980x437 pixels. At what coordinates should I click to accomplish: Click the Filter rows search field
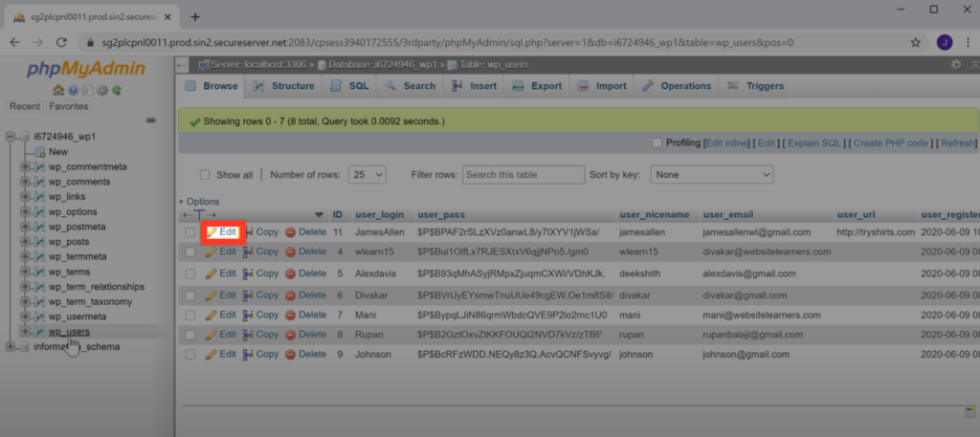coord(523,175)
